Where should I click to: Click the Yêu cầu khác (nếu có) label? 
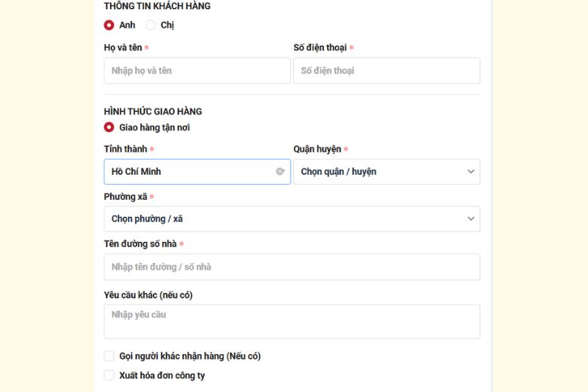click(148, 295)
